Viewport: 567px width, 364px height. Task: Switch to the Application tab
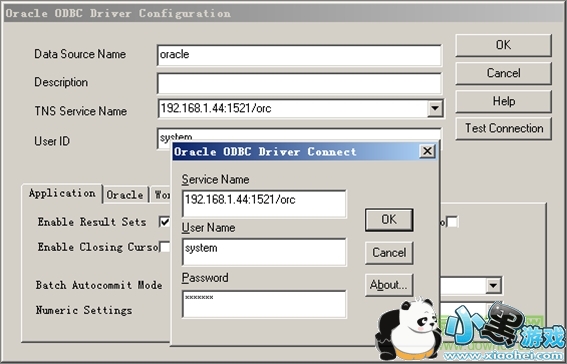62,193
